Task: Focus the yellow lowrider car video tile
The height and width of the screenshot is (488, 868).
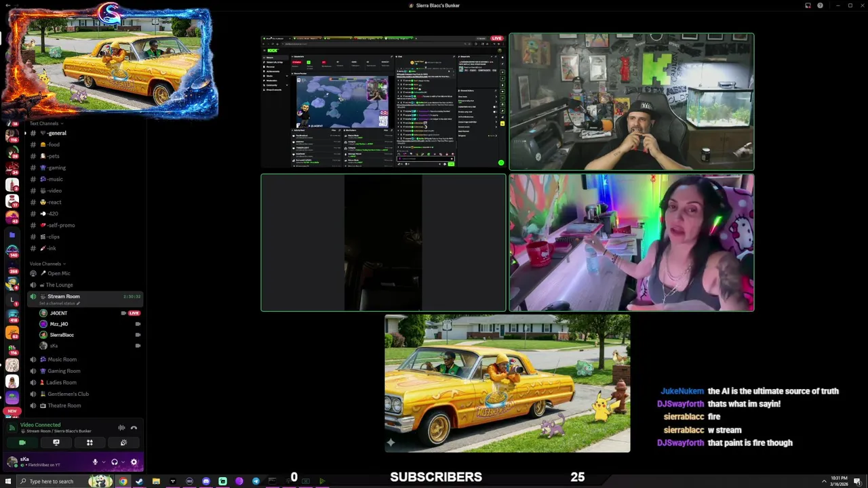Action: tap(507, 383)
